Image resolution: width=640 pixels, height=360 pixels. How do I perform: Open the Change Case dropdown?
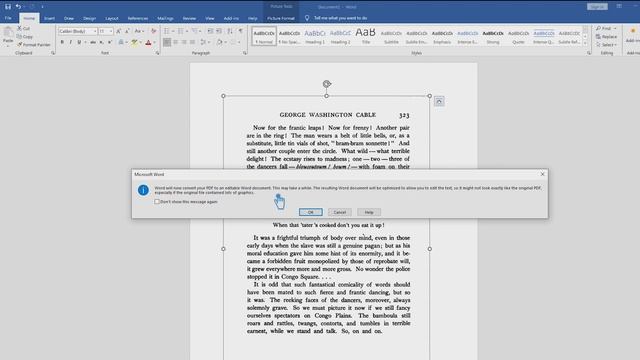tap(139, 31)
